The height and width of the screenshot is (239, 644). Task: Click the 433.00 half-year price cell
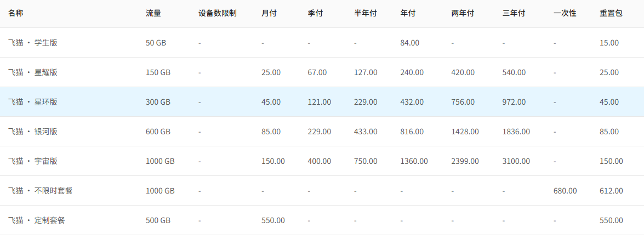click(x=366, y=132)
